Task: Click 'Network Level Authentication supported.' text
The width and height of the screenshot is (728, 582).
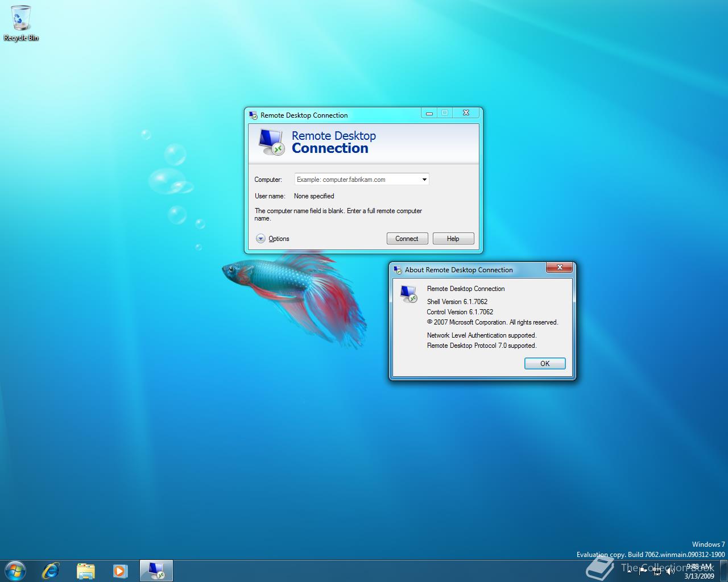Action: point(482,335)
